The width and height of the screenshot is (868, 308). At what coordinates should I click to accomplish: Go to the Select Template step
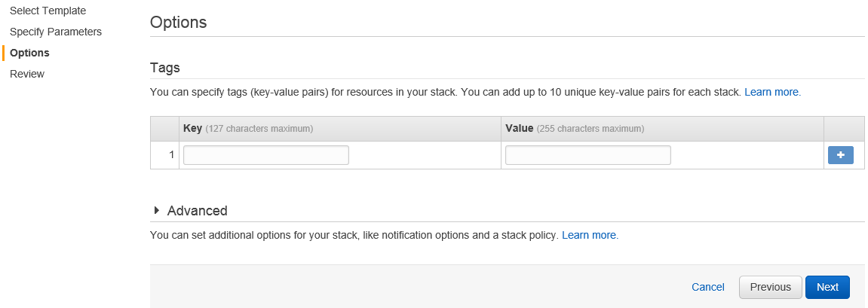48,11
